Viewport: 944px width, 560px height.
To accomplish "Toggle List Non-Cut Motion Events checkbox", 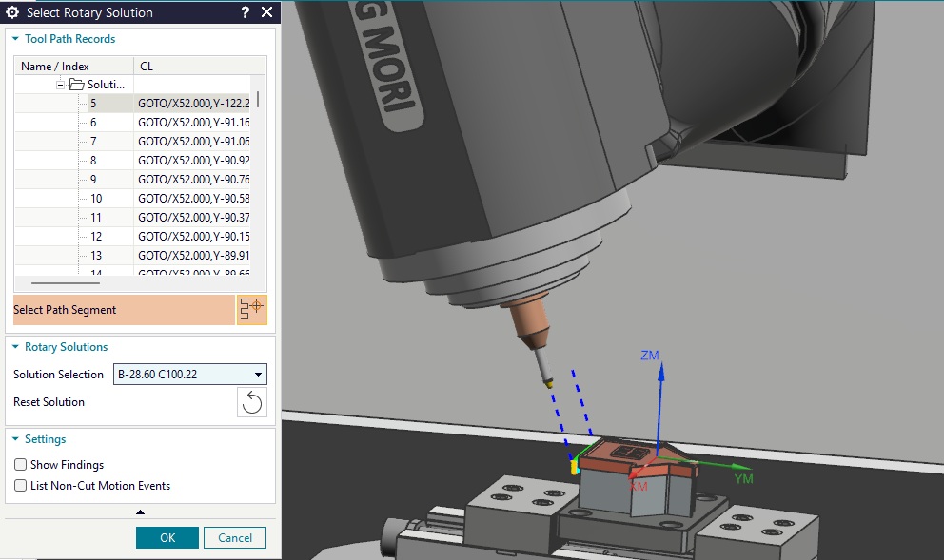I will (x=21, y=486).
